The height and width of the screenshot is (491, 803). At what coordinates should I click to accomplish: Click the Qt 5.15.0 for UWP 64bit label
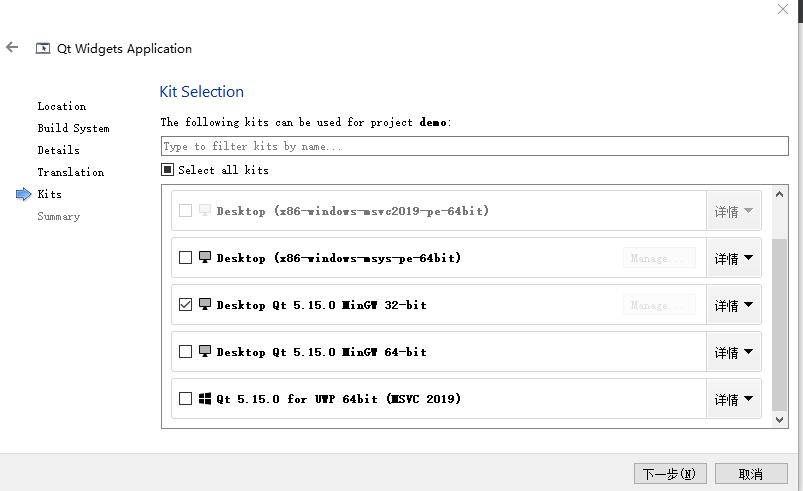(x=339, y=399)
